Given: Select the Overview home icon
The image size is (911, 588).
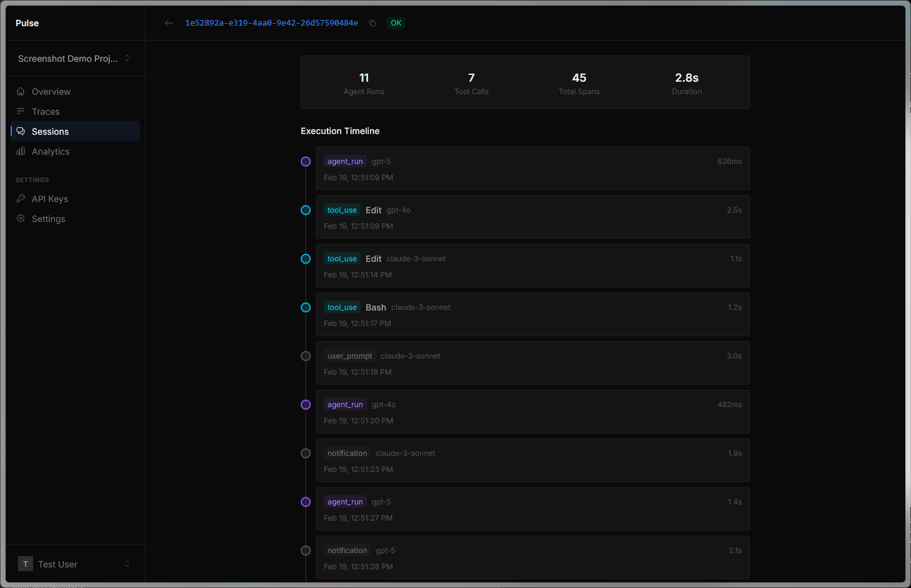Looking at the screenshot, I should [21, 91].
